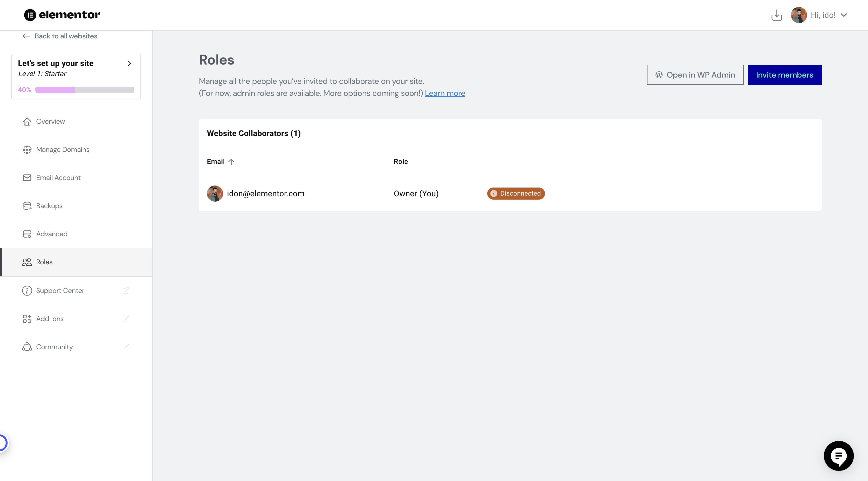Click Invite members button
Screen dimensions: 868x481
[784, 75]
